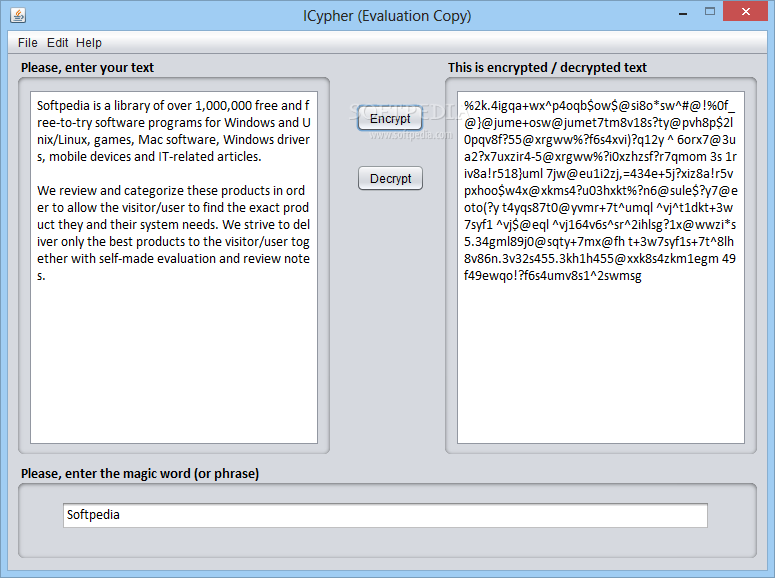Click inside the input text area
The height and width of the screenshot is (578, 775).
(x=173, y=267)
